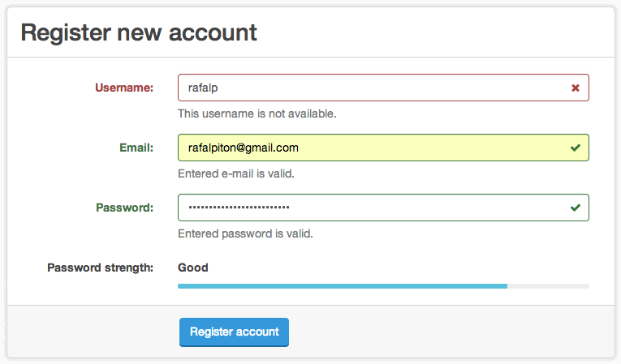The image size is (621, 364).
Task: Click the 'Entered password is valid' message
Action: [245, 233]
